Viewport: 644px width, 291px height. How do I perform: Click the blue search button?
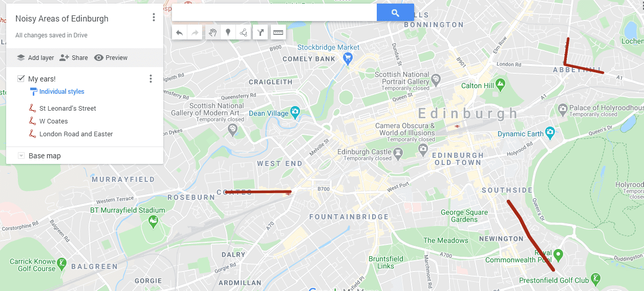point(395,13)
